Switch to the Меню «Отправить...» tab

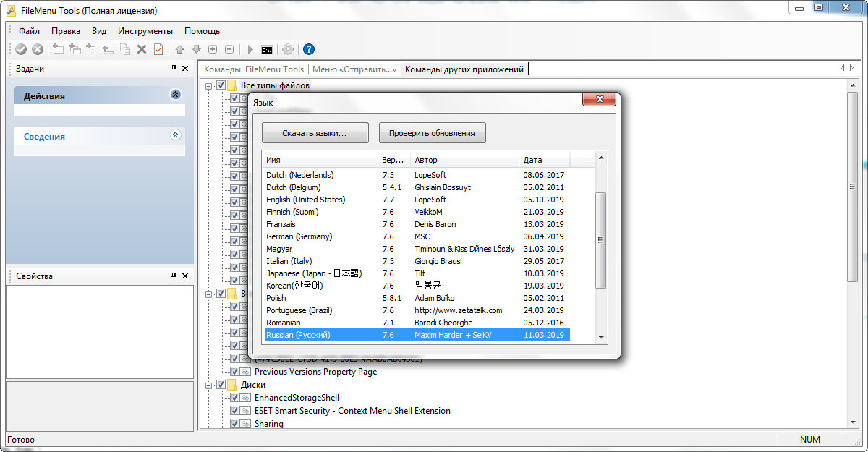[x=354, y=69]
